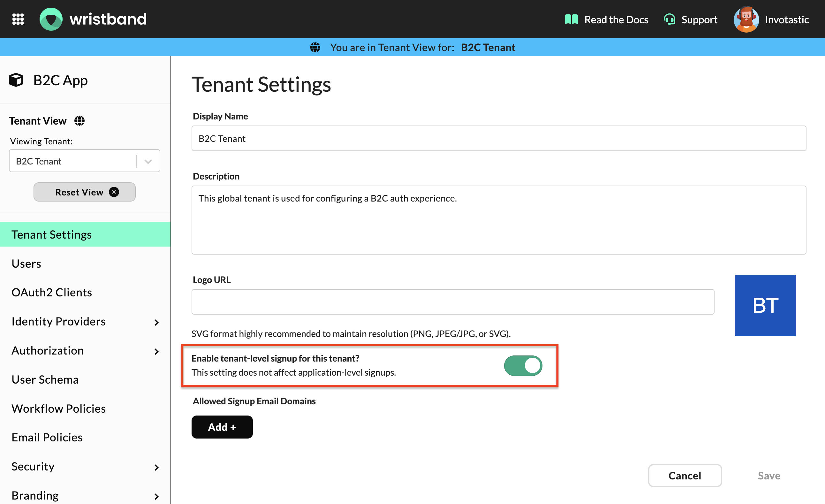Click the X icon in Reset View
This screenshot has width=825, height=504.
pyautogui.click(x=114, y=192)
